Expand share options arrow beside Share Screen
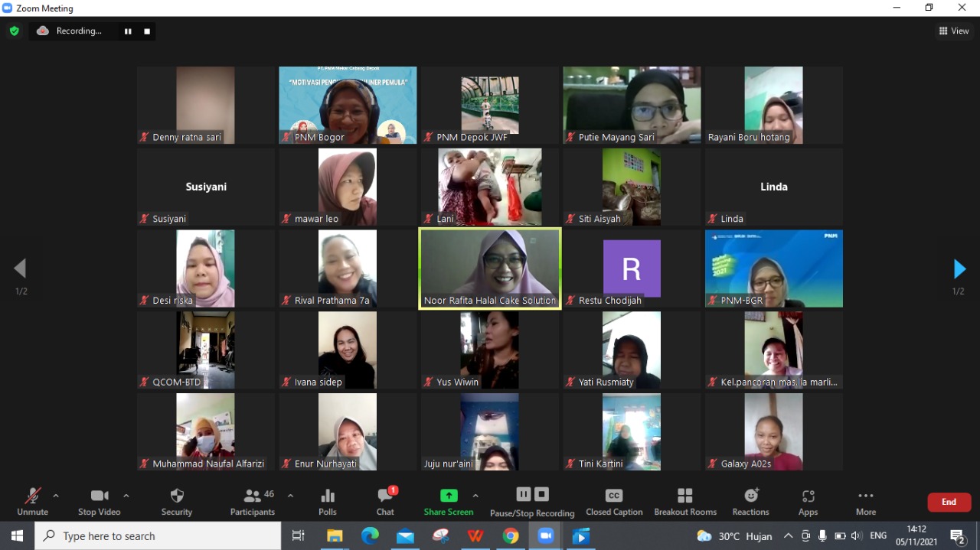 tap(475, 496)
